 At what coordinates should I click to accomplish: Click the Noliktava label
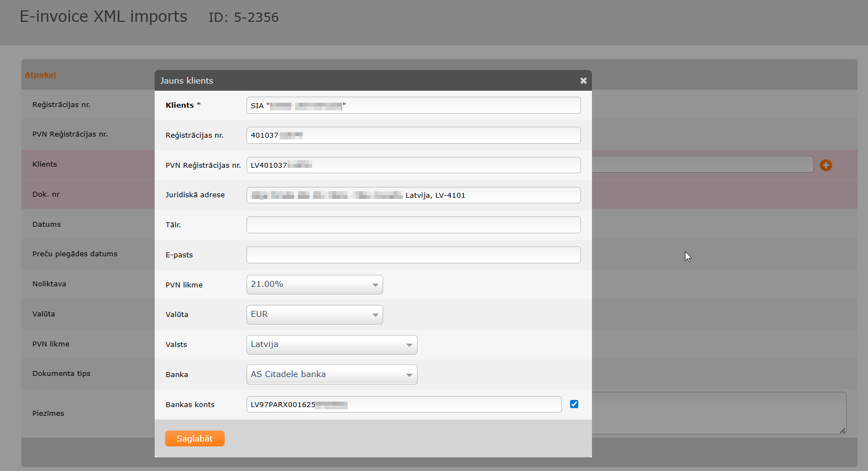tap(49, 284)
